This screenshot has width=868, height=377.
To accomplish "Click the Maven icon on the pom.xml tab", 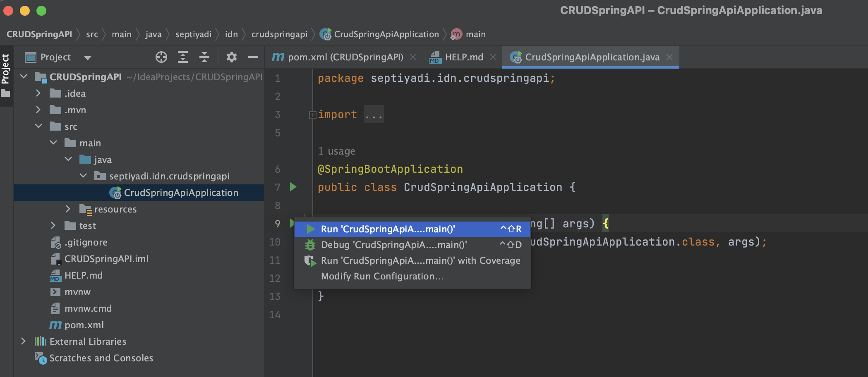I will click(278, 57).
